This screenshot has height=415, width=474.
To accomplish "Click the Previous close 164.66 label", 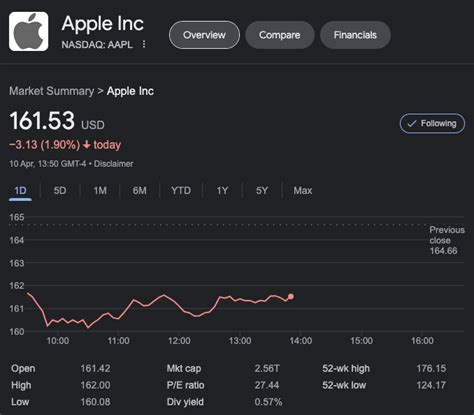I will point(447,240).
